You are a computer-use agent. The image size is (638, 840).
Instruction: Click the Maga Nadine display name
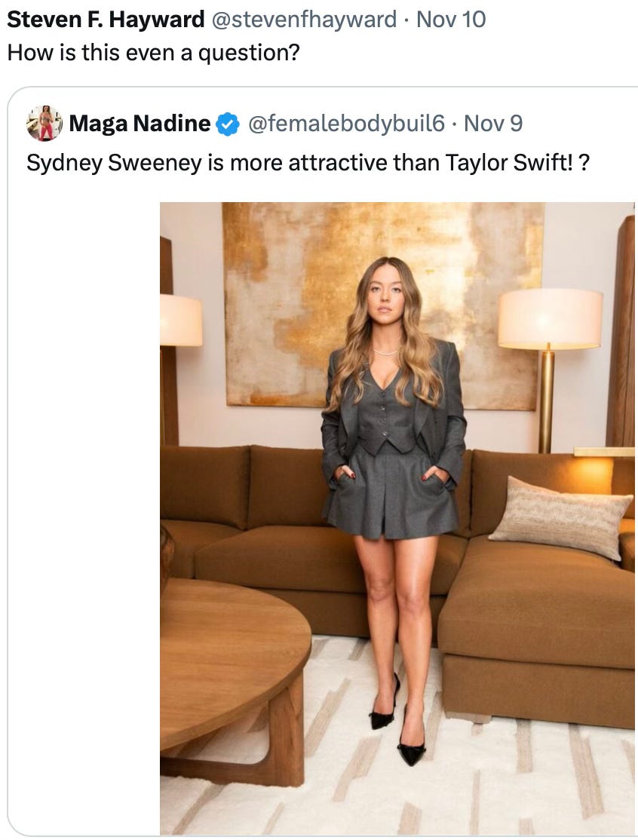click(140, 124)
